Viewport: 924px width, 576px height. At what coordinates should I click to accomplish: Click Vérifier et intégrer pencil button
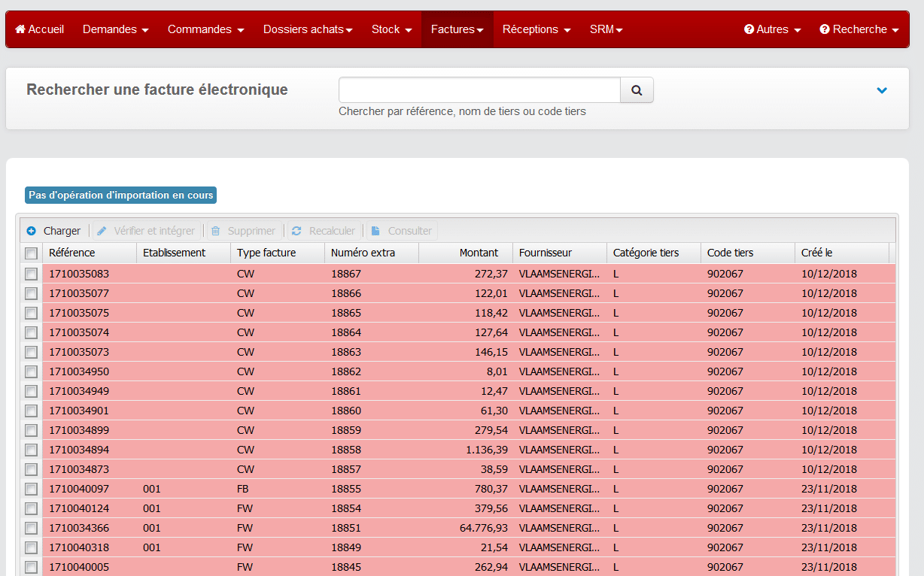pyautogui.click(x=146, y=231)
